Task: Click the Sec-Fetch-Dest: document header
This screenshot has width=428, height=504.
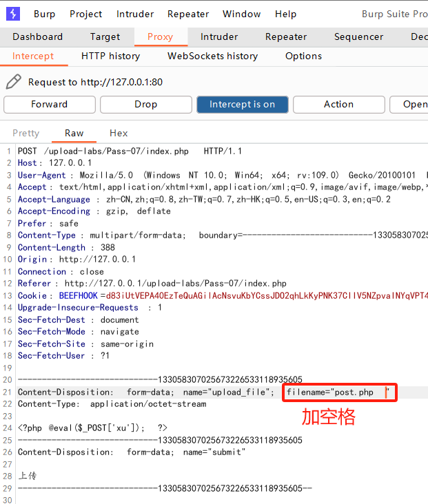Action: point(78,320)
